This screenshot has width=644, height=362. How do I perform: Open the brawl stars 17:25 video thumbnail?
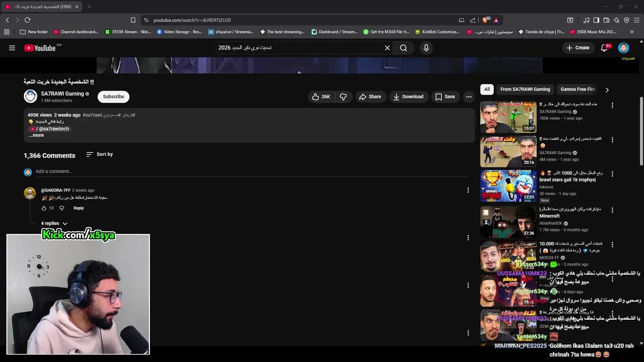(508, 186)
